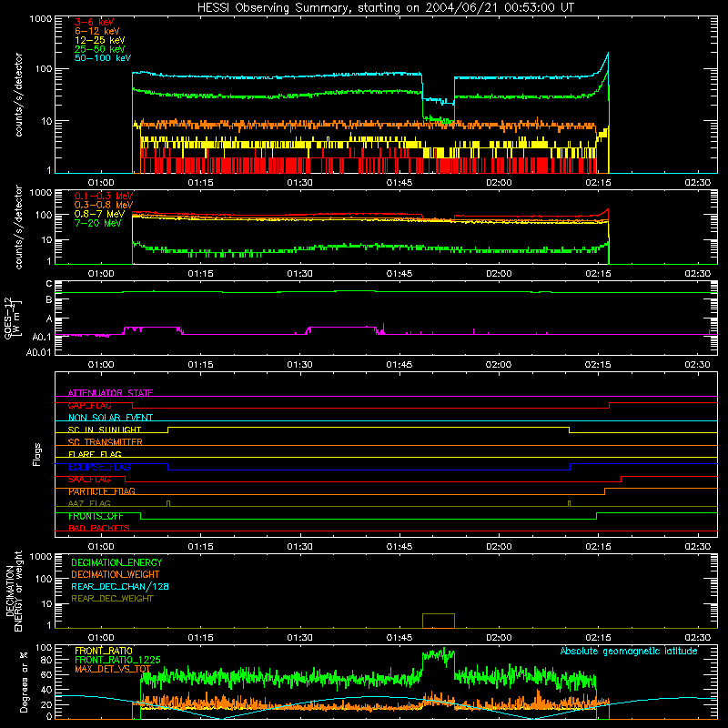This screenshot has height=728, width=728.
Task: Select the 'A0.01' tick label on GOES panel
Action: [39, 352]
